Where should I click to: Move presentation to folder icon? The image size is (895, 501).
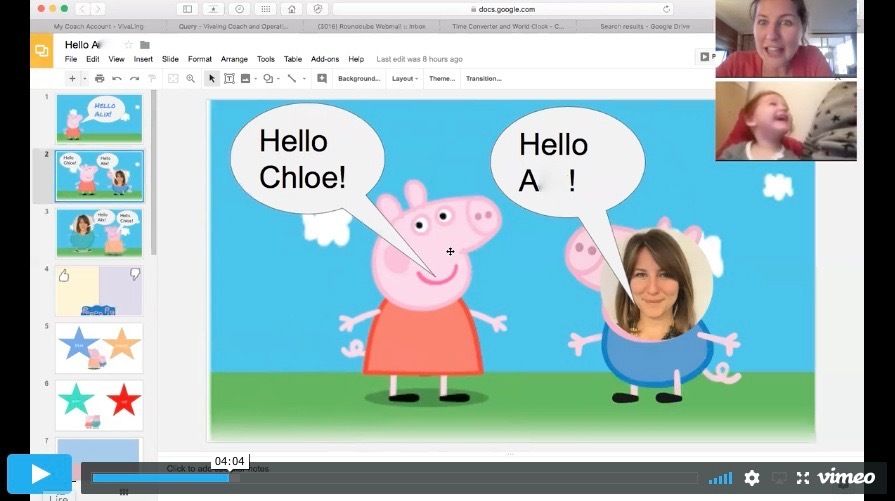[145, 45]
